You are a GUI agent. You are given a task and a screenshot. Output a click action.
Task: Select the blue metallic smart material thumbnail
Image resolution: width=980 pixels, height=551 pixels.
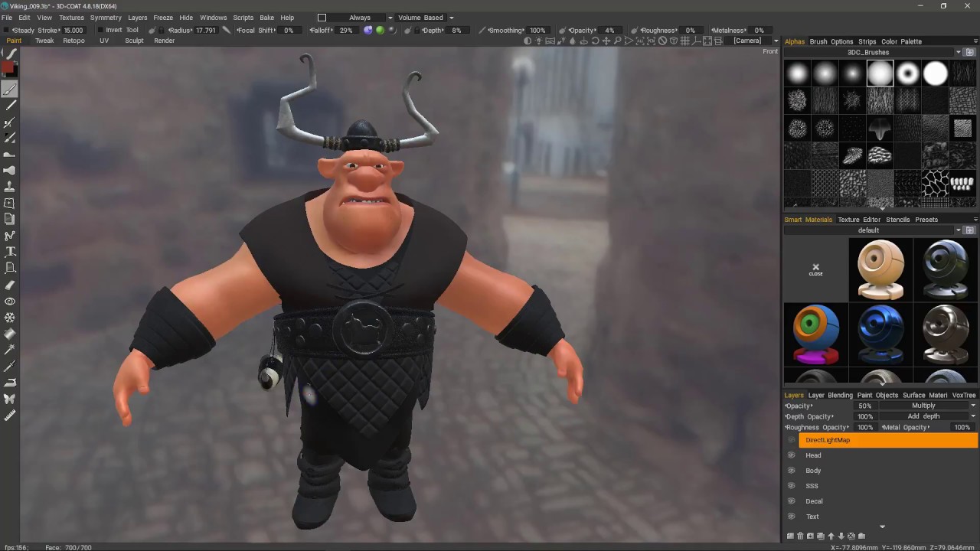(880, 334)
